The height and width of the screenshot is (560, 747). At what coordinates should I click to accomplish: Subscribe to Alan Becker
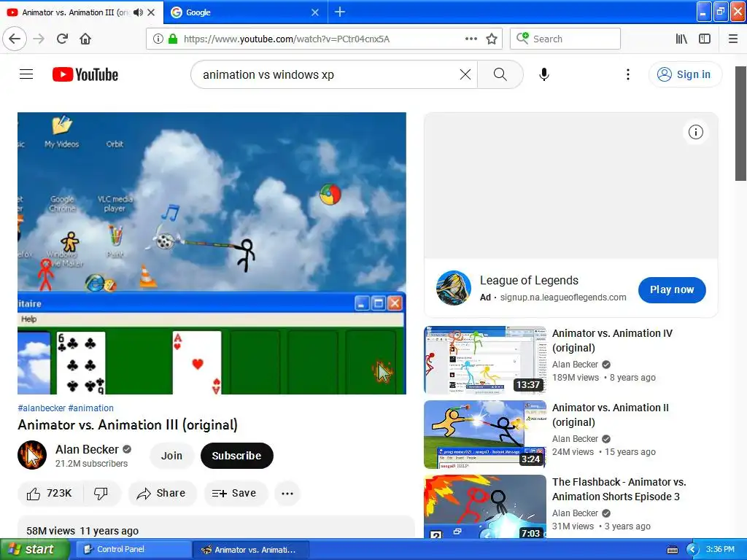pyautogui.click(x=237, y=456)
